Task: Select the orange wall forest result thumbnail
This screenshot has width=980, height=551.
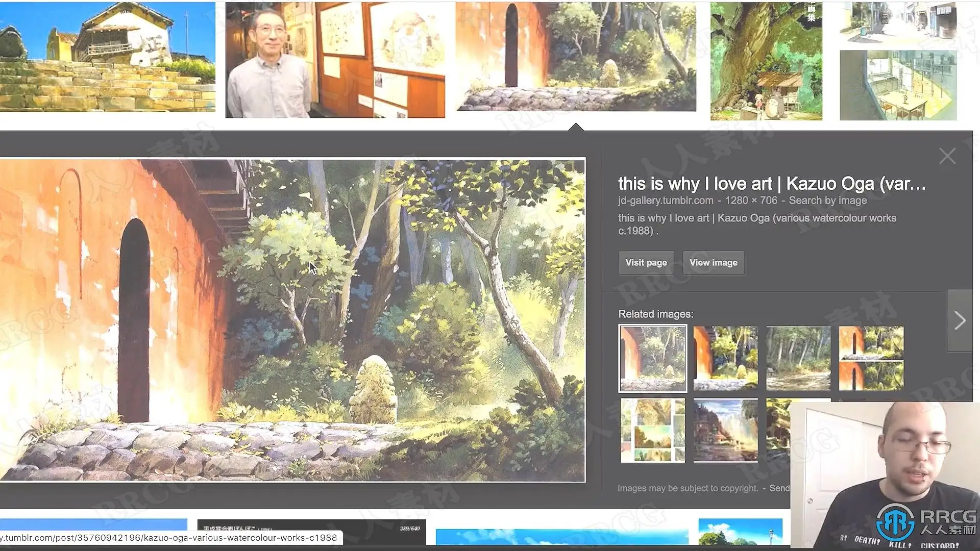Action: click(576, 56)
